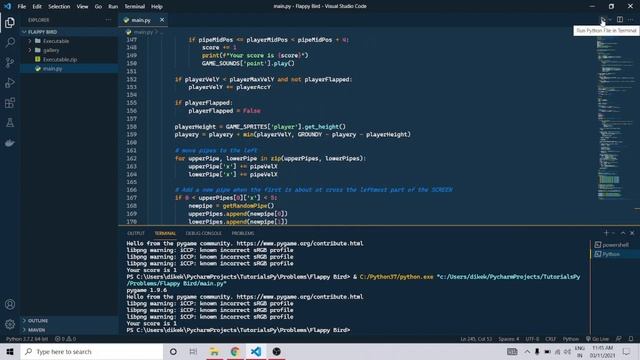Select main.py in the file explorer
This screenshot has width=640, height=360.
[x=53, y=69]
